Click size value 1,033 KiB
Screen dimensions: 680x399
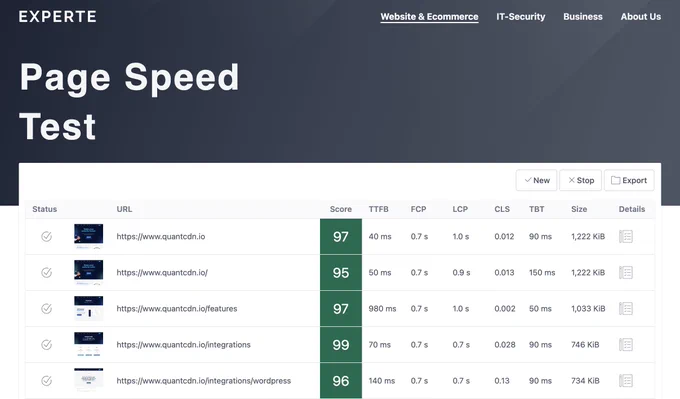coord(588,308)
